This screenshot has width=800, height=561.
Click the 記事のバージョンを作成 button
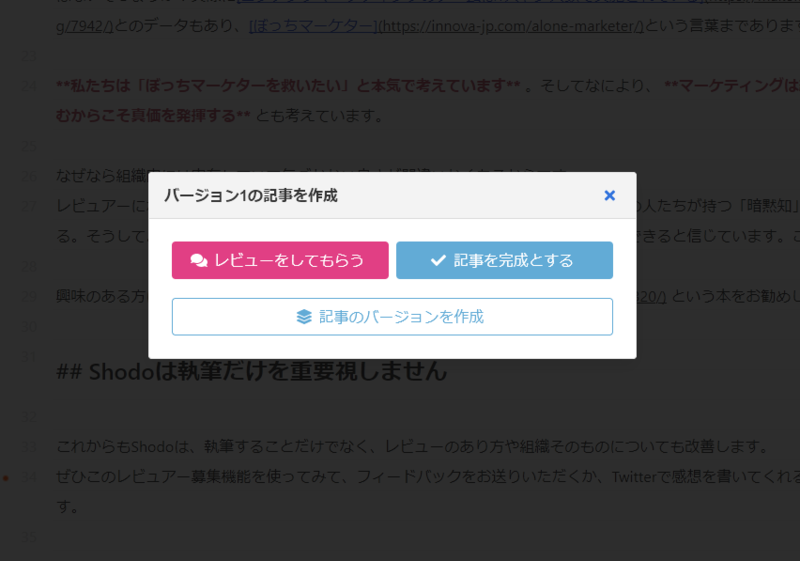pos(392,317)
